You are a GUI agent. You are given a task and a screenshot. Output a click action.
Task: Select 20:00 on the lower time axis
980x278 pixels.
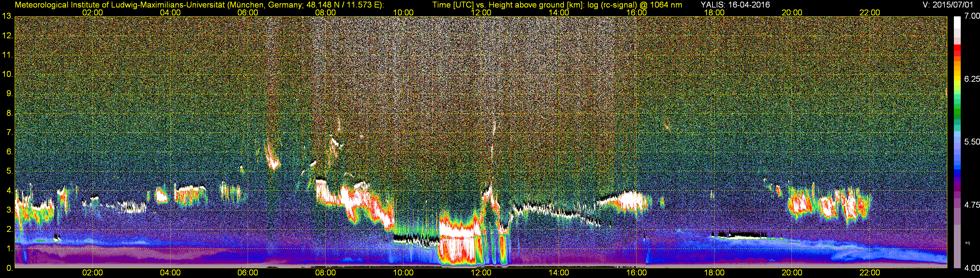[792, 273]
